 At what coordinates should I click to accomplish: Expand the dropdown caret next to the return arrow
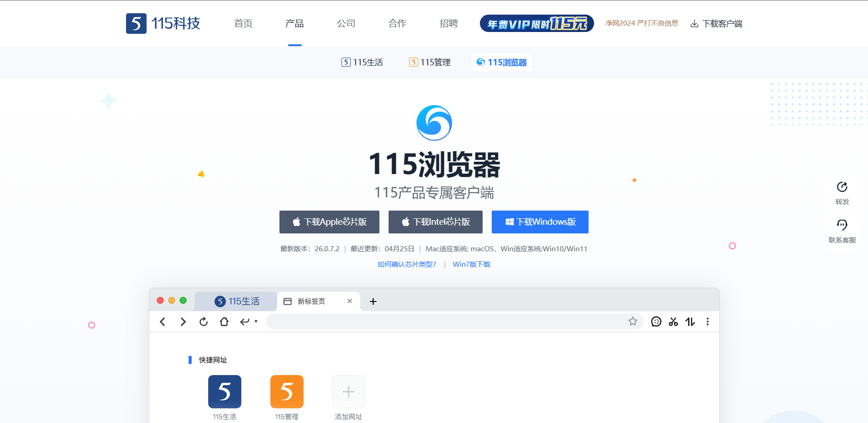pos(256,322)
